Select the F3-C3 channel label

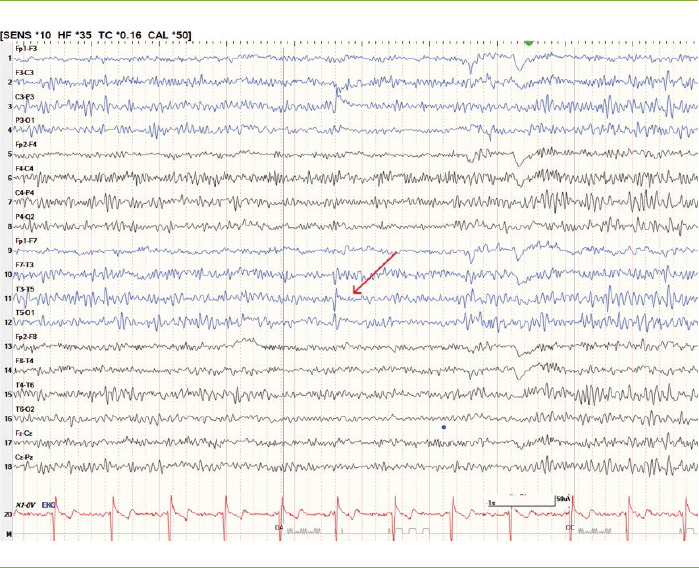(25, 72)
